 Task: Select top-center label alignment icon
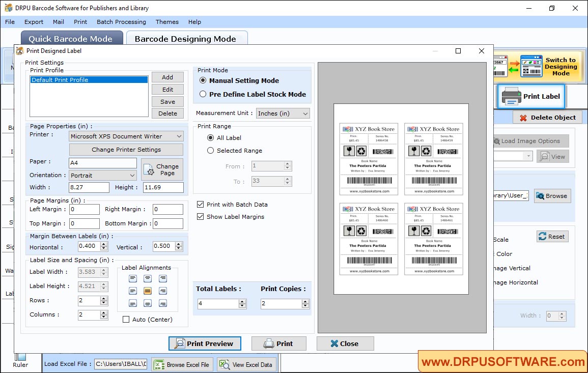tap(148, 278)
